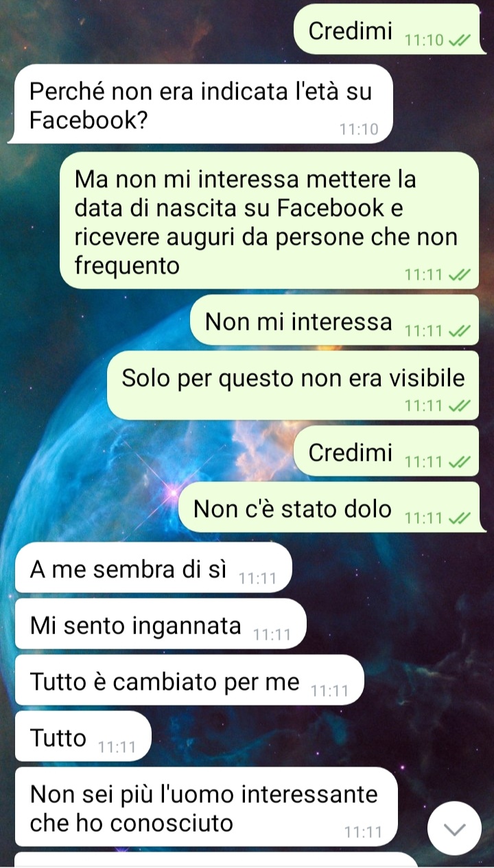Select message 'Perché non era indicata l'età su Facebook?'
The height and width of the screenshot is (868, 494).
[200, 104]
